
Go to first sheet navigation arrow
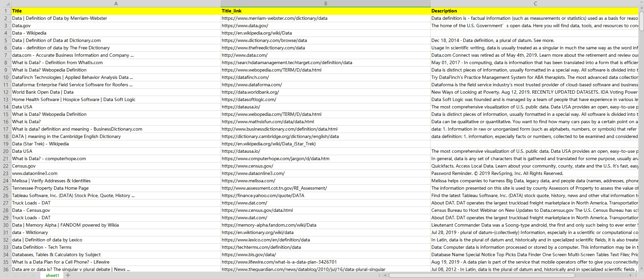coord(7,275)
